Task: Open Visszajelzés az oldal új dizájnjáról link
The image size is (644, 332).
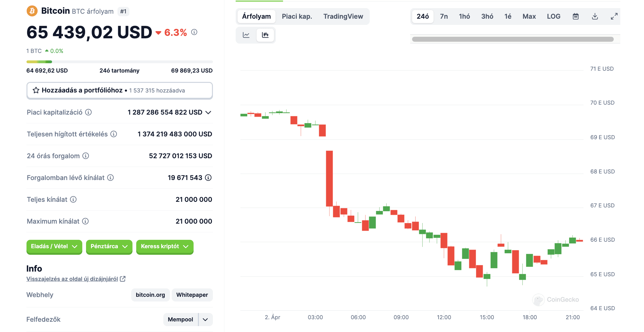Action: [72, 279]
